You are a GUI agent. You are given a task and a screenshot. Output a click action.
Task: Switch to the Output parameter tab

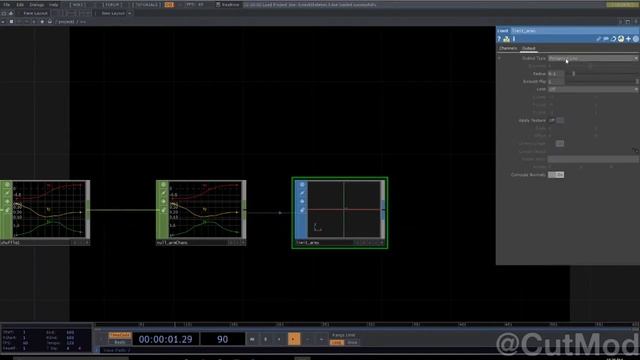(529, 48)
